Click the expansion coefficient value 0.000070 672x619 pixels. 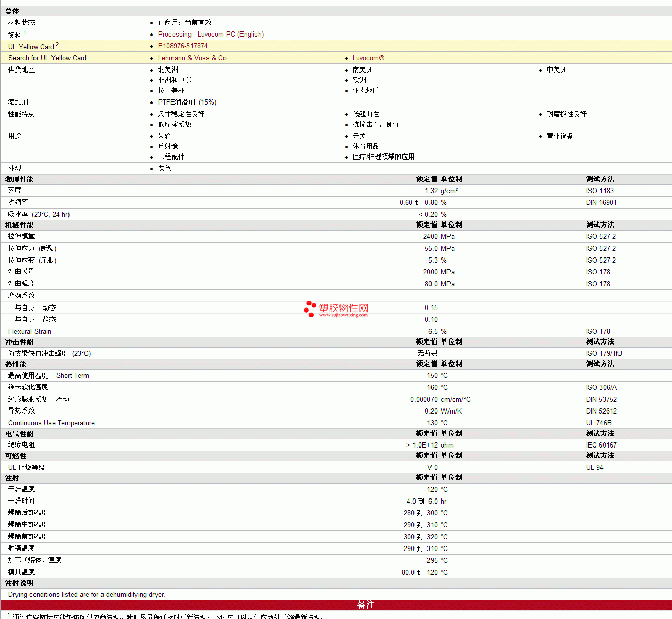(x=424, y=399)
